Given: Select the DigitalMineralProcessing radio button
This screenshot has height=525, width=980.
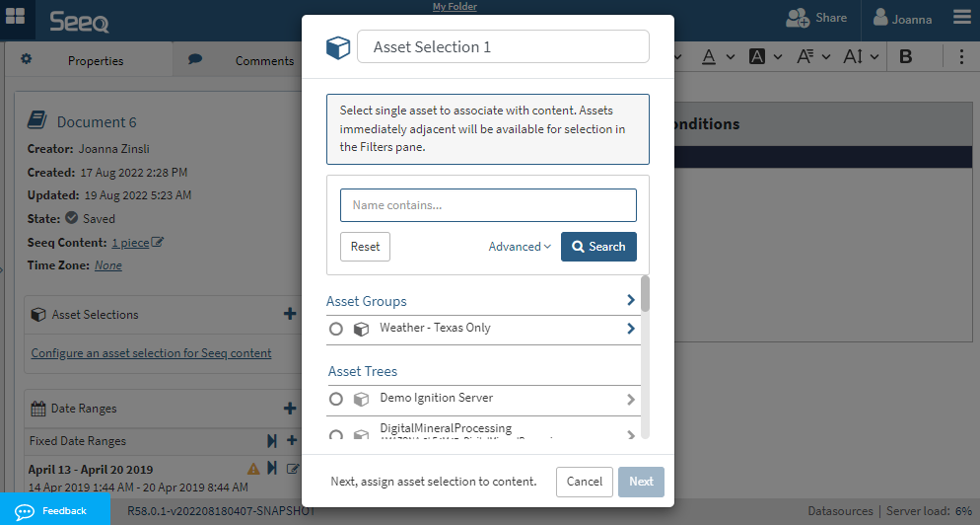Looking at the screenshot, I should 336,435.
